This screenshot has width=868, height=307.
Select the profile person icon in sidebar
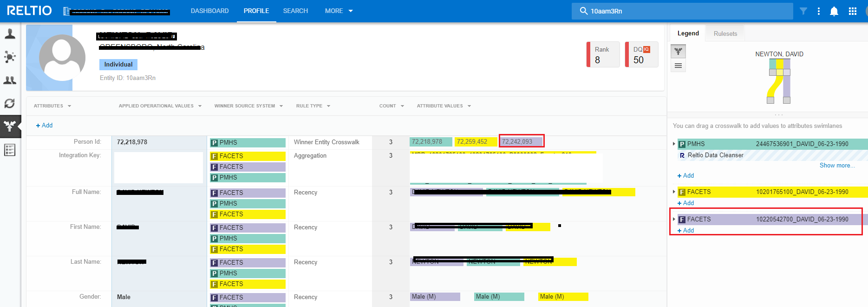pos(10,34)
